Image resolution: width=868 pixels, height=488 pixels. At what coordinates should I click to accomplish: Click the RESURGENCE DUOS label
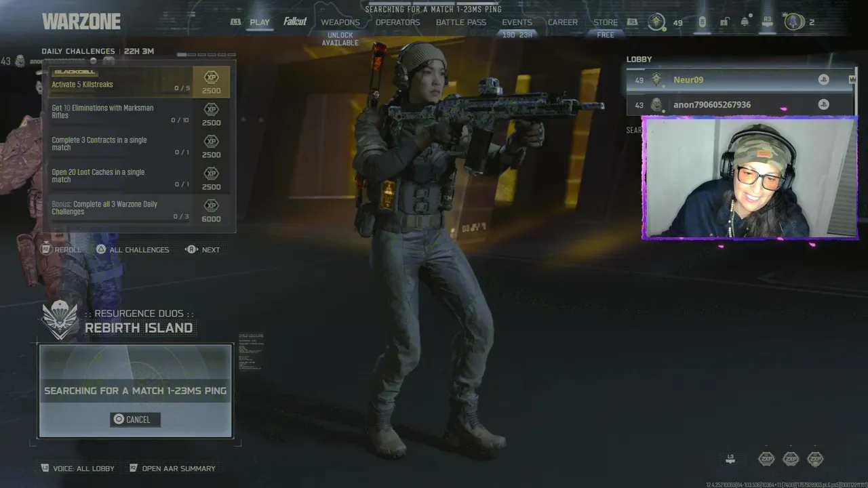coord(139,313)
